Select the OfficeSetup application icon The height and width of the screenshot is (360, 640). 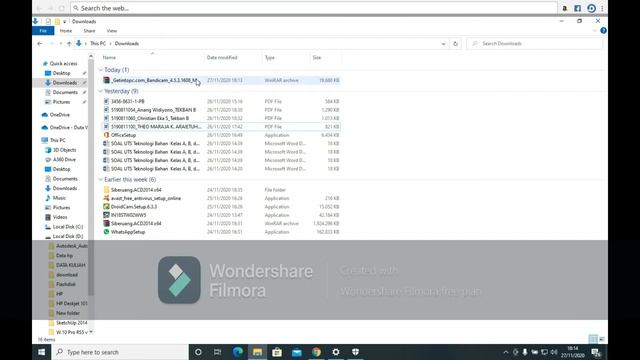106,135
